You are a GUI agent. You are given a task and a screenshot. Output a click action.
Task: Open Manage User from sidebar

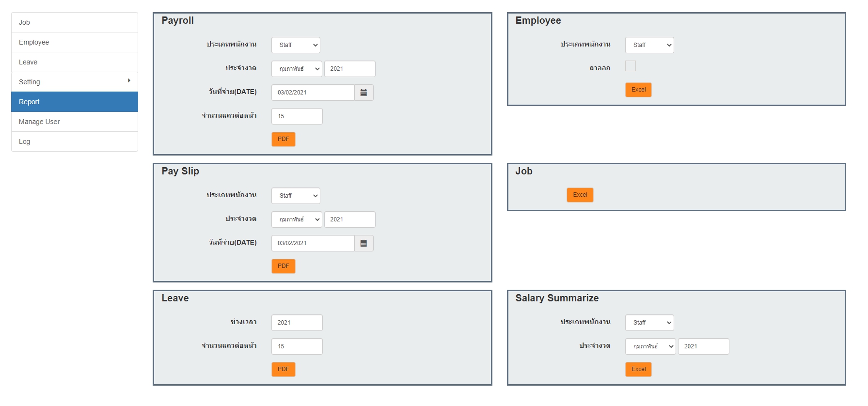coord(75,122)
